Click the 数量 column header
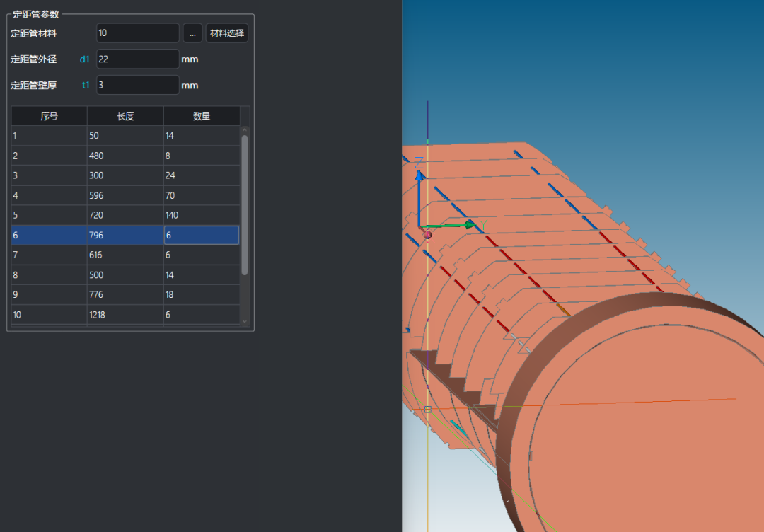The width and height of the screenshot is (764, 532). click(x=202, y=116)
